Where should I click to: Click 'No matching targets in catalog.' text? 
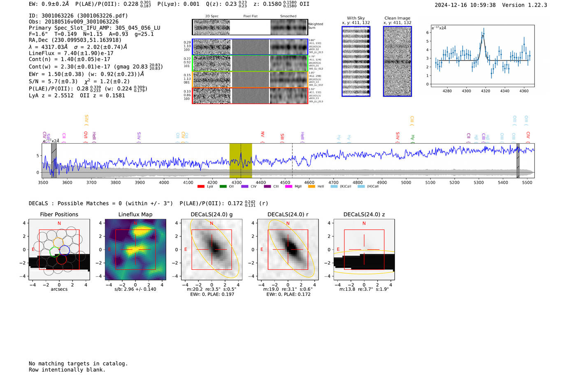pos(78,364)
